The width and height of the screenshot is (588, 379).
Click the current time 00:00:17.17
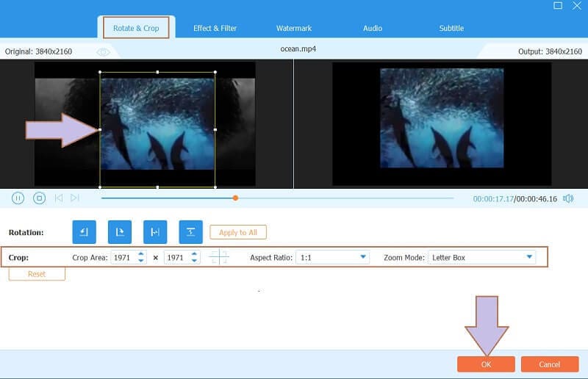pos(493,199)
